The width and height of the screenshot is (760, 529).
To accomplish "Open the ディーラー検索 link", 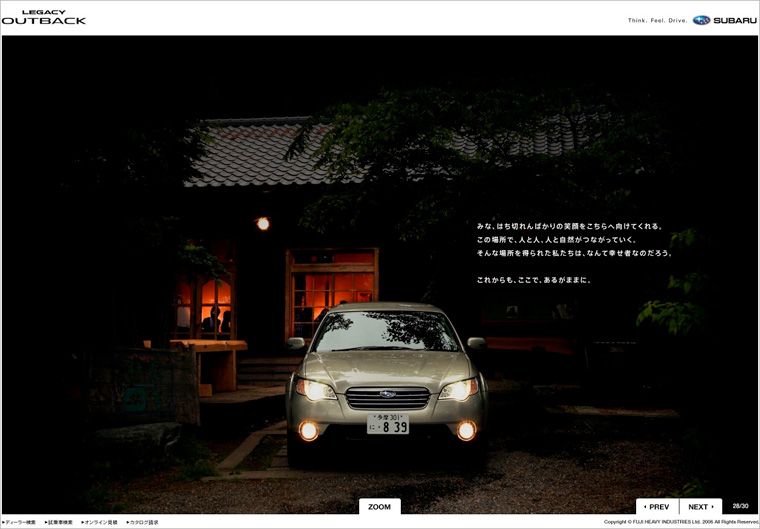I will coord(19,522).
